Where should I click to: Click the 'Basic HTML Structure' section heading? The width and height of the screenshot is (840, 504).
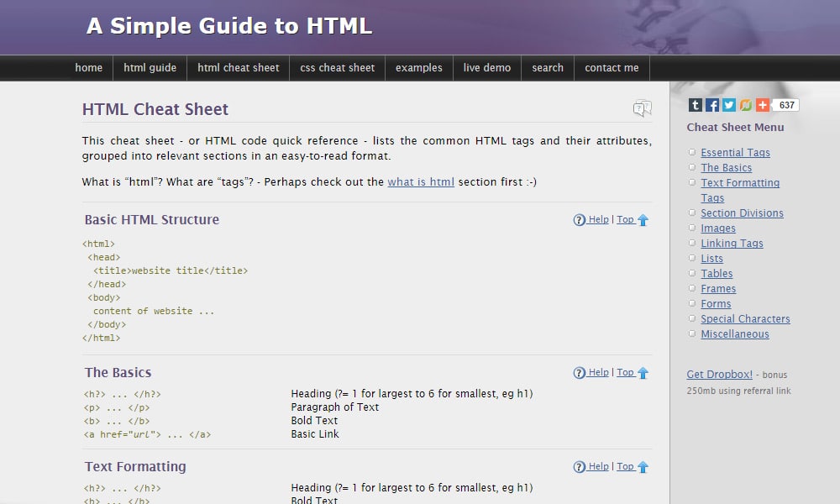pyautogui.click(x=151, y=219)
